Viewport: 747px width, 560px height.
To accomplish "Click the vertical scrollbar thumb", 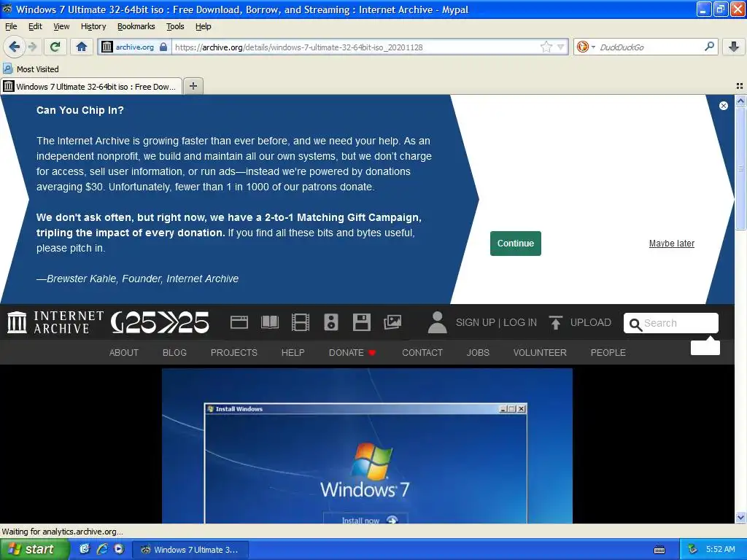I will coord(740,168).
